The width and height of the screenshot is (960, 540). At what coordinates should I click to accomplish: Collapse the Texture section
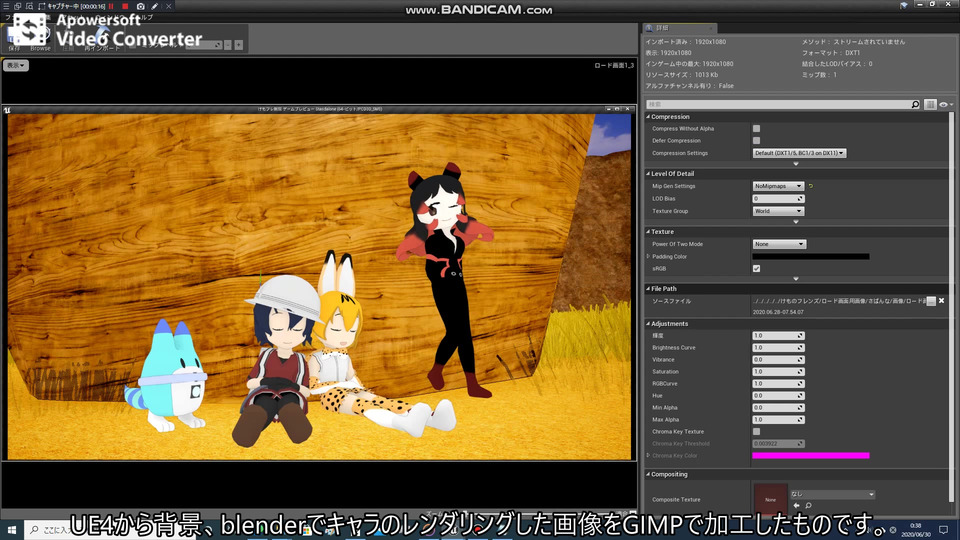(x=648, y=231)
